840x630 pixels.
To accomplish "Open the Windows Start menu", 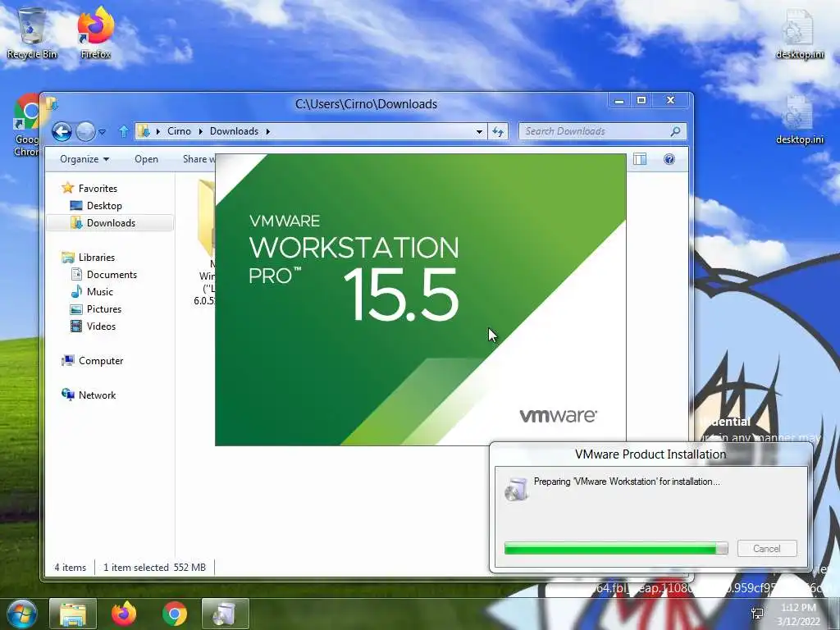I will pyautogui.click(x=21, y=614).
